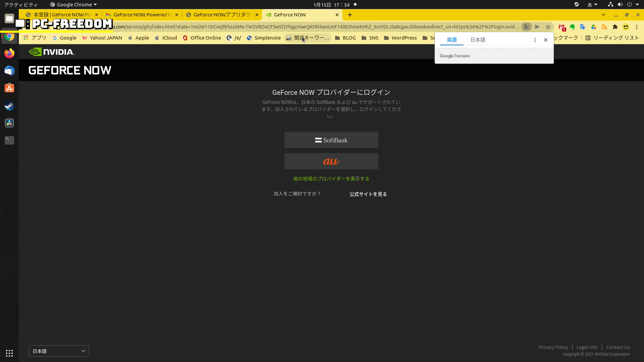Click the RSS feed extension icon

click(x=604, y=27)
